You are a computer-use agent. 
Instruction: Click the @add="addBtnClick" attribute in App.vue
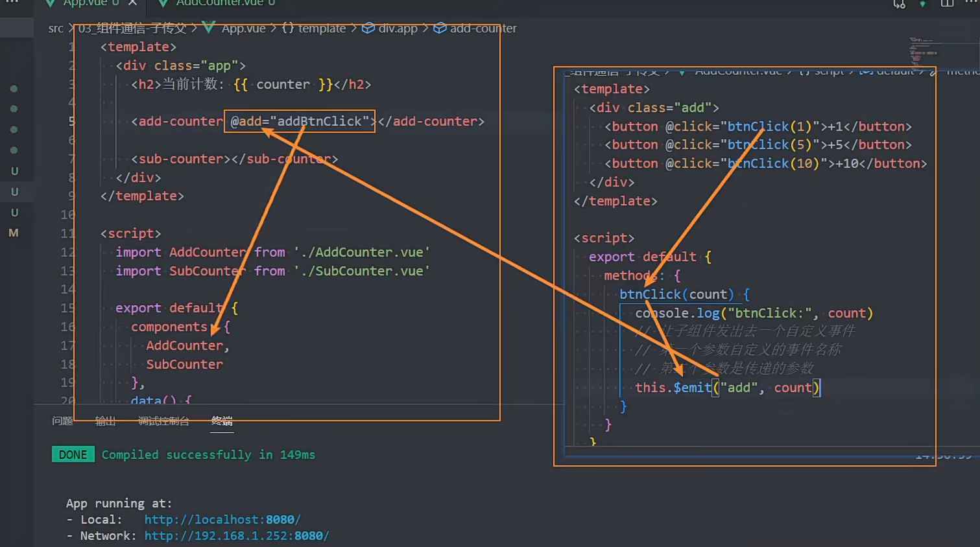pyautogui.click(x=300, y=121)
